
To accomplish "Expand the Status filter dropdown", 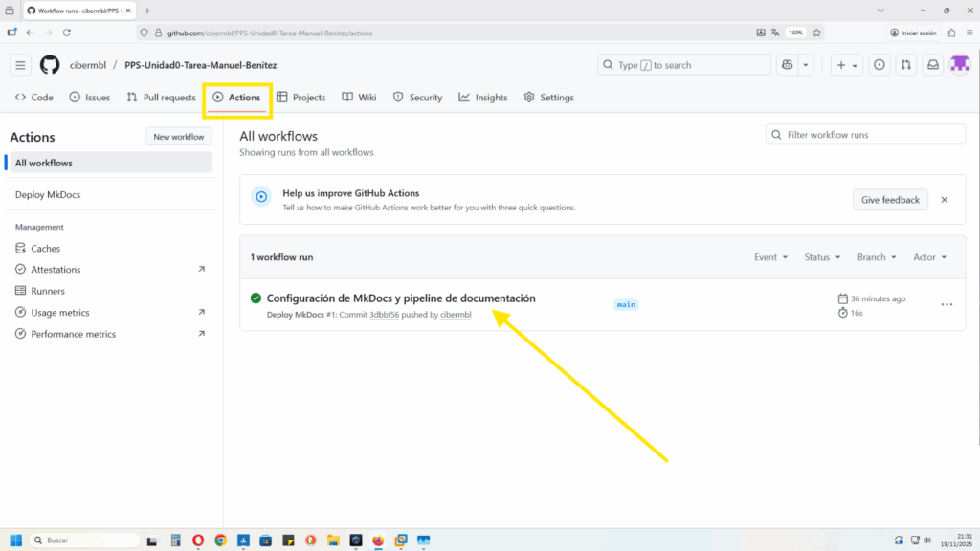I will point(822,257).
